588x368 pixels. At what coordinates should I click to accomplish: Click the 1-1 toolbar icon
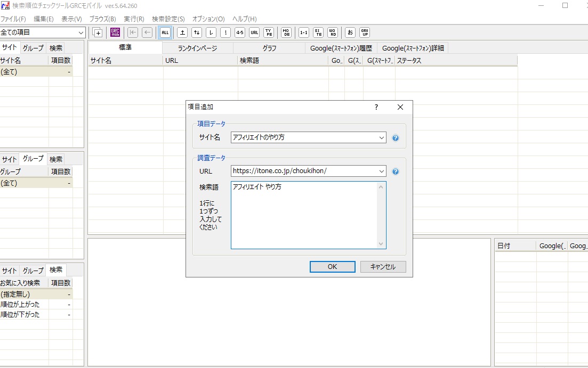304,32
